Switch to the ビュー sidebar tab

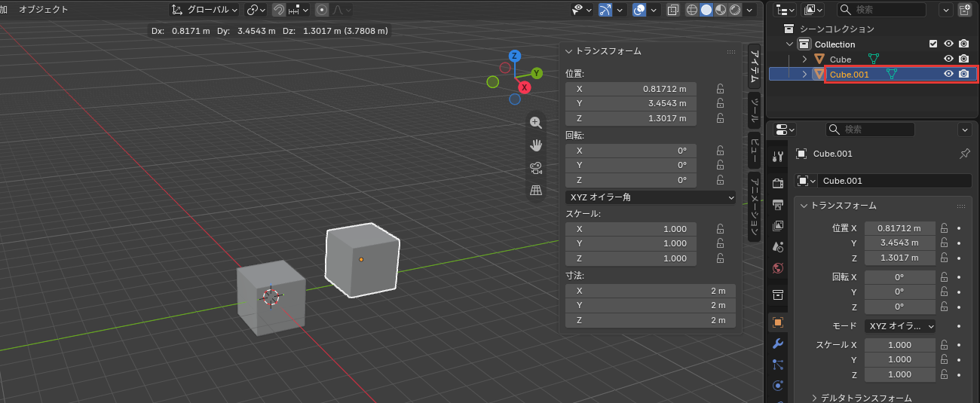click(754, 149)
